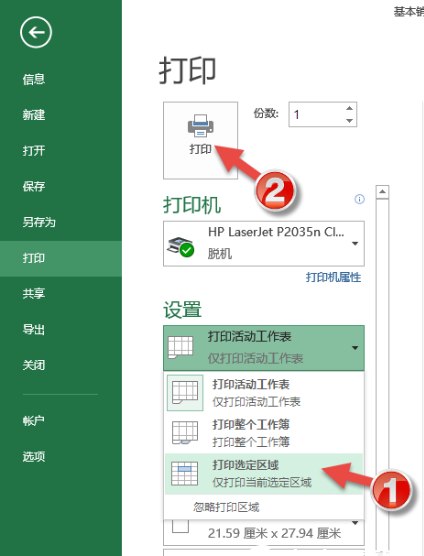Choose 打印活动工作表 option in the list
Viewport: 424px width, 556px height.
pyautogui.click(x=264, y=393)
